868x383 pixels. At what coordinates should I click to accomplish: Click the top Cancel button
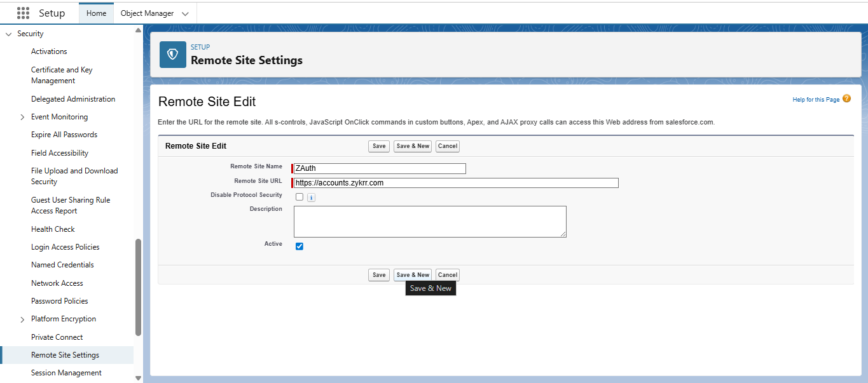coord(448,146)
